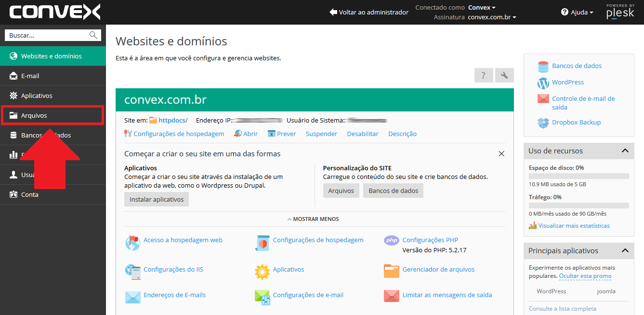Click Consulte a lista completa link
The width and height of the screenshot is (644, 315).
563,309
